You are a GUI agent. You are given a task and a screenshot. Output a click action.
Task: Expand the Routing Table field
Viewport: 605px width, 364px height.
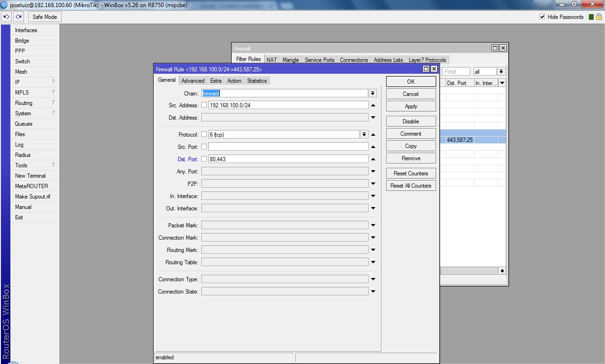click(x=373, y=262)
